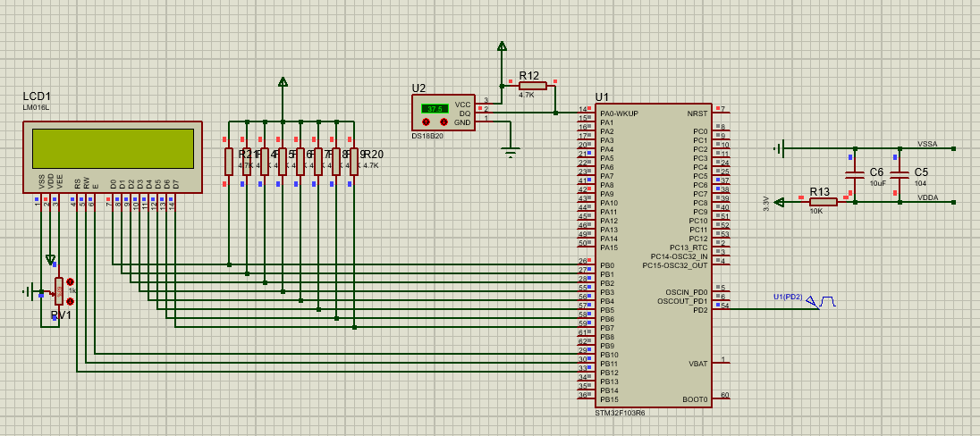Image resolution: width=980 pixels, height=436 pixels.
Task: Click the PC13_RTC pin label
Action: [x=689, y=247]
